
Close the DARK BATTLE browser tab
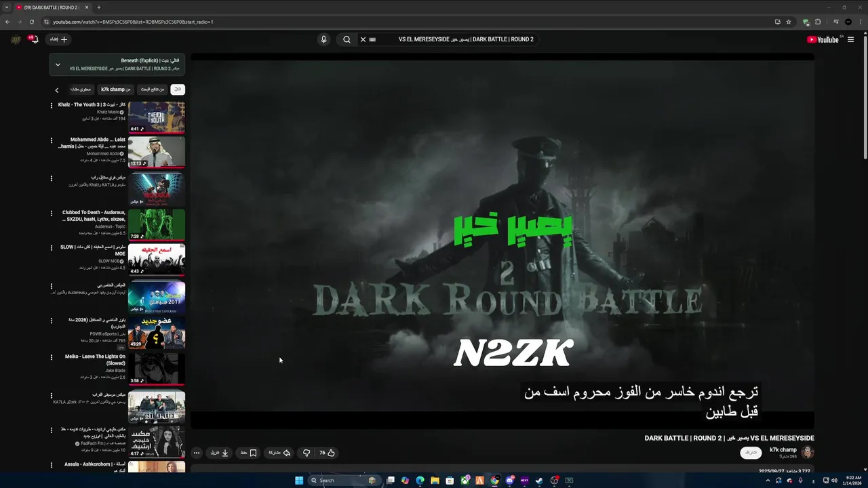87,7
